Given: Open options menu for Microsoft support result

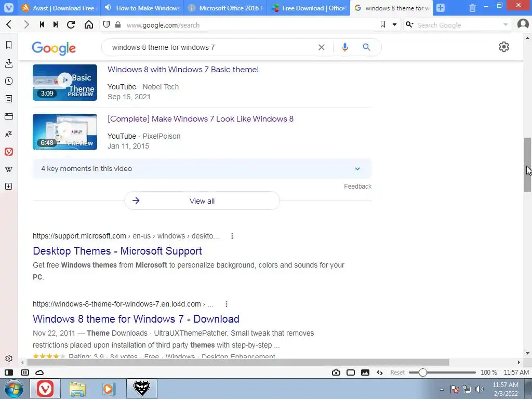Looking at the screenshot, I should (232, 236).
